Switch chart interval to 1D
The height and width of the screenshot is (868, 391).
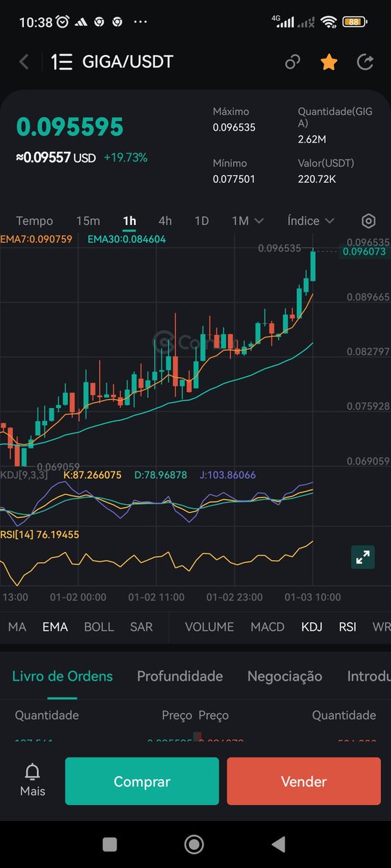201,221
